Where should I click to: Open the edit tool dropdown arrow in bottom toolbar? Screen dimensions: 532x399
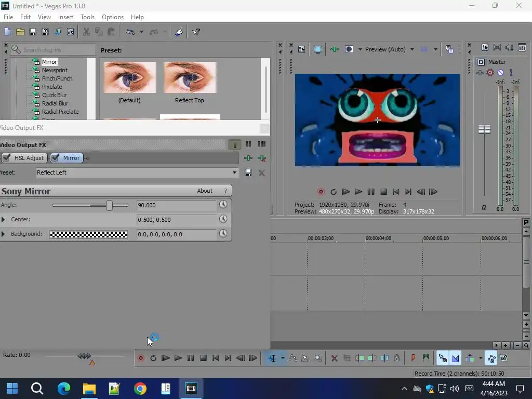(x=283, y=358)
